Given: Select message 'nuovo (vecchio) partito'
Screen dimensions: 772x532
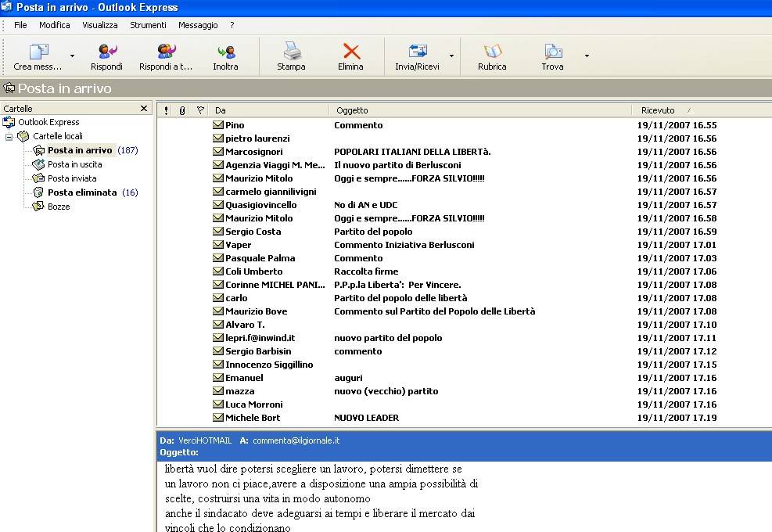Looking at the screenshot, I should point(465,391).
